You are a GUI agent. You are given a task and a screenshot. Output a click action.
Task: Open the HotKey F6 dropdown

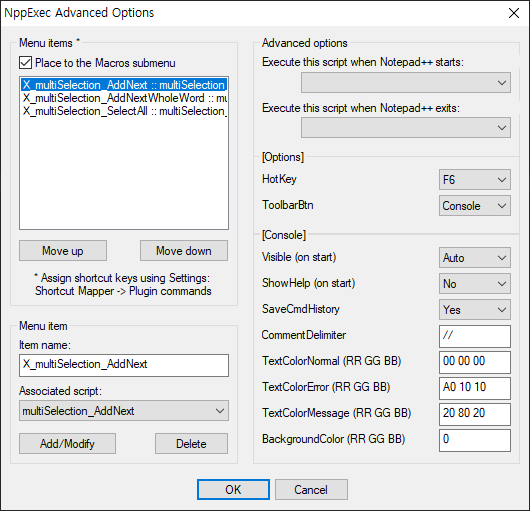(x=475, y=179)
